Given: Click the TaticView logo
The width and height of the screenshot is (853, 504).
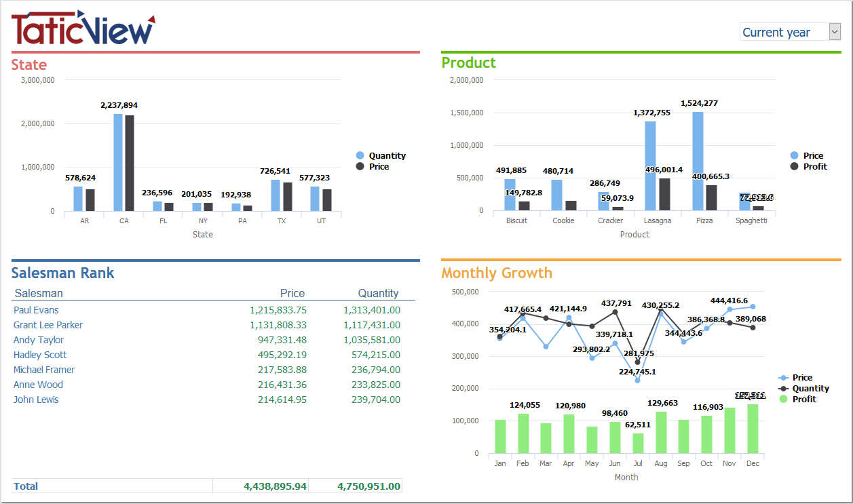Looking at the screenshot, I should 83,28.
